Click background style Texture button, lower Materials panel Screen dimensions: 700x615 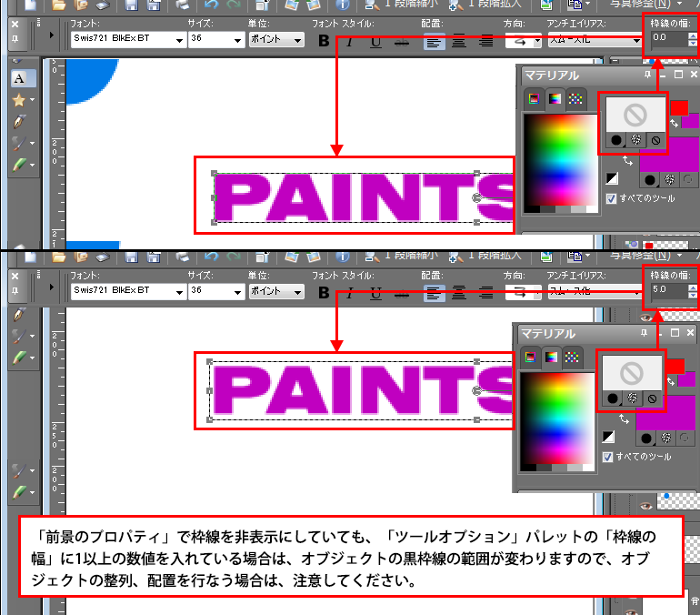coord(666,439)
